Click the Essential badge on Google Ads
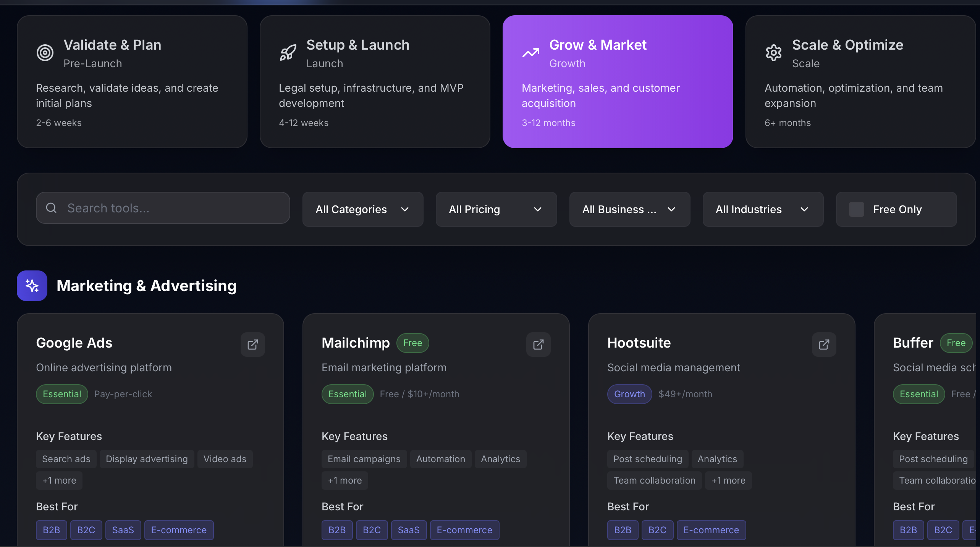980x547 pixels. [x=62, y=394]
